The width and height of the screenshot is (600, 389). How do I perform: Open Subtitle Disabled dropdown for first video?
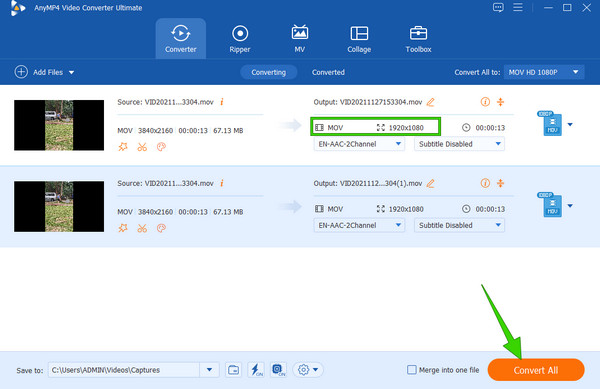tap(459, 144)
